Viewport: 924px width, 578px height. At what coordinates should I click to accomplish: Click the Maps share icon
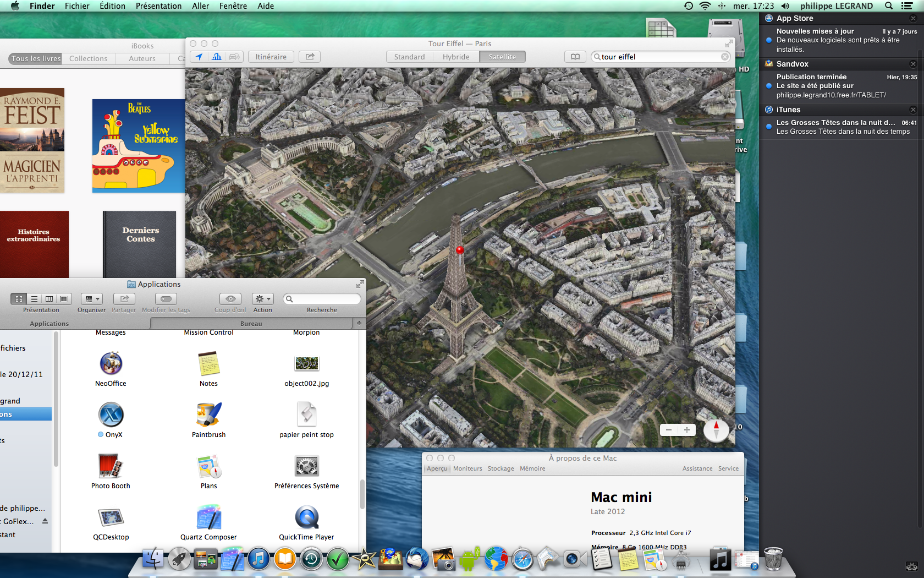[310, 57]
